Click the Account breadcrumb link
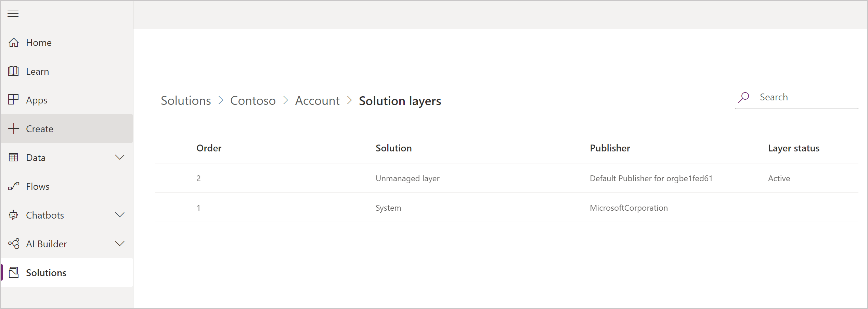Image resolution: width=868 pixels, height=309 pixels. click(317, 100)
